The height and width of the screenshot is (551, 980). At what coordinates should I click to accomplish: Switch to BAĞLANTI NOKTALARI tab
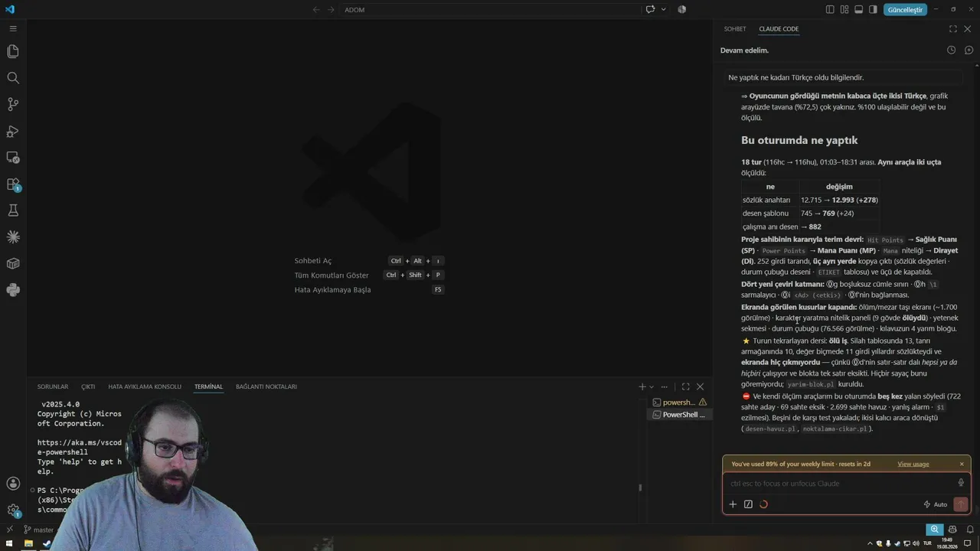click(x=266, y=387)
